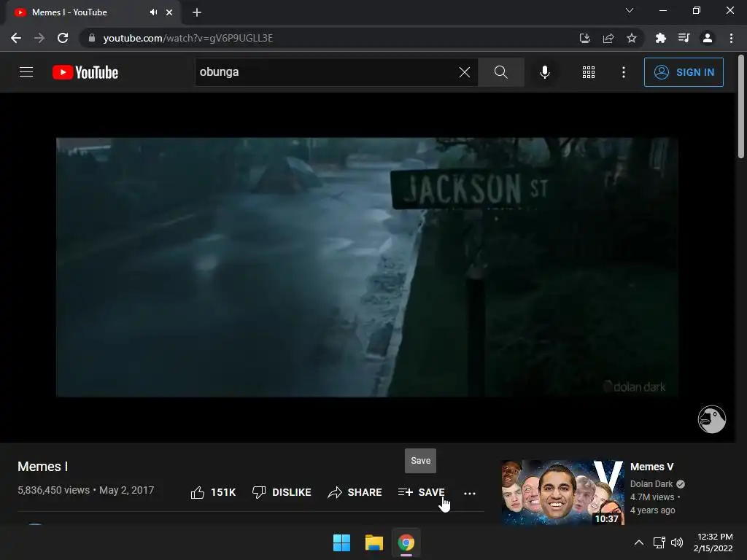Open the Memes V video thumbnail

562,492
